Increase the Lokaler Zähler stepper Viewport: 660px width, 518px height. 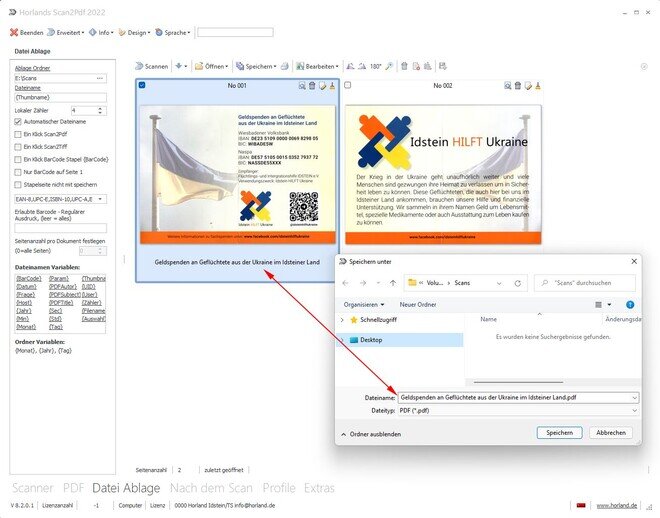(100, 109)
